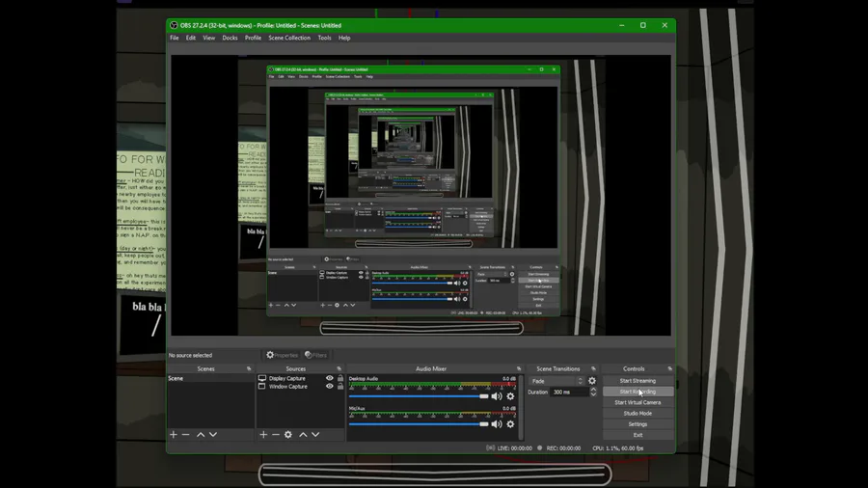Open source properties gear in Sources toolbar
Screen dimensions: 868x488
point(287,435)
